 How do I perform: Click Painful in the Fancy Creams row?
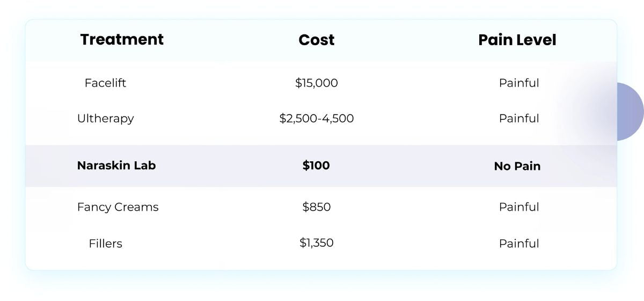(518, 207)
